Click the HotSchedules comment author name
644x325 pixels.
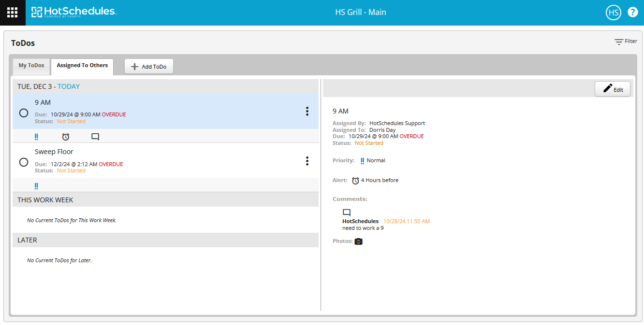pyautogui.click(x=361, y=221)
